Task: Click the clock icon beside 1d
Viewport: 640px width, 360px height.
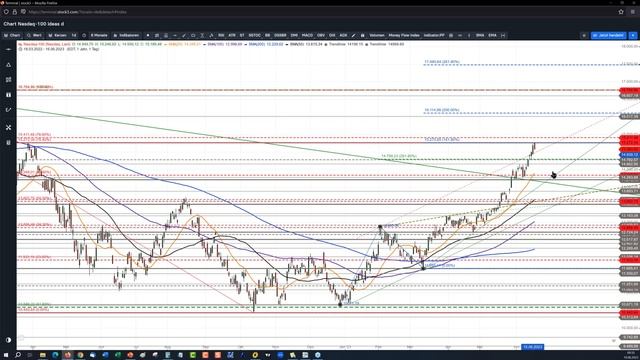Action: click(84, 36)
